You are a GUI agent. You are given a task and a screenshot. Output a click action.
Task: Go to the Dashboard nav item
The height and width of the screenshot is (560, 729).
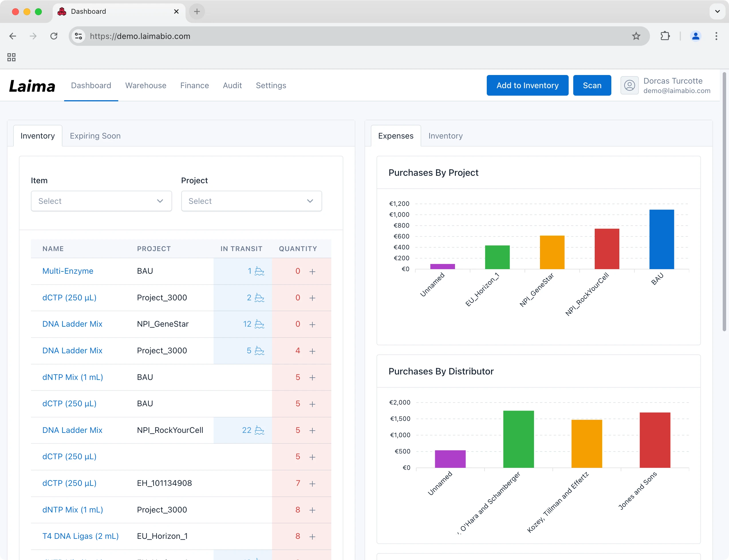[91, 86]
